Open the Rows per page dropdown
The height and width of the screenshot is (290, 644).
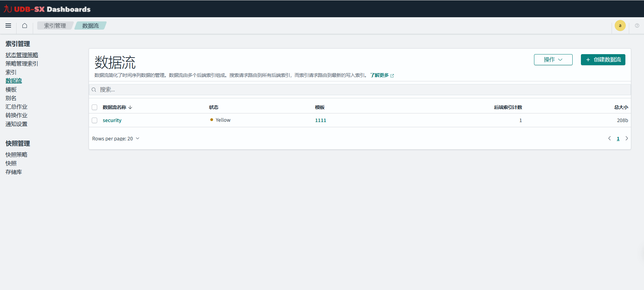(115, 139)
